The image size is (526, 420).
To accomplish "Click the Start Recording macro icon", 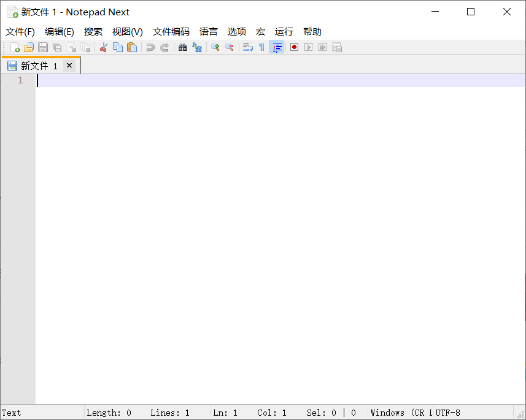I will click(x=294, y=47).
